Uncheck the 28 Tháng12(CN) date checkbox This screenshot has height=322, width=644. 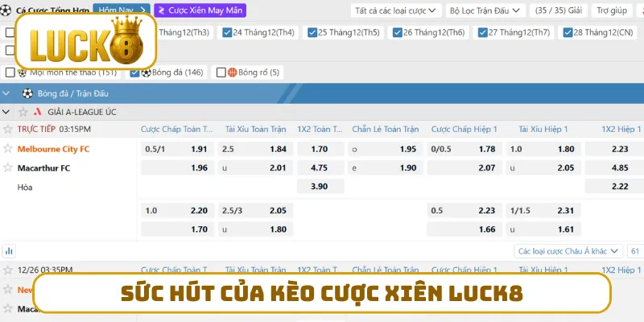(x=568, y=32)
